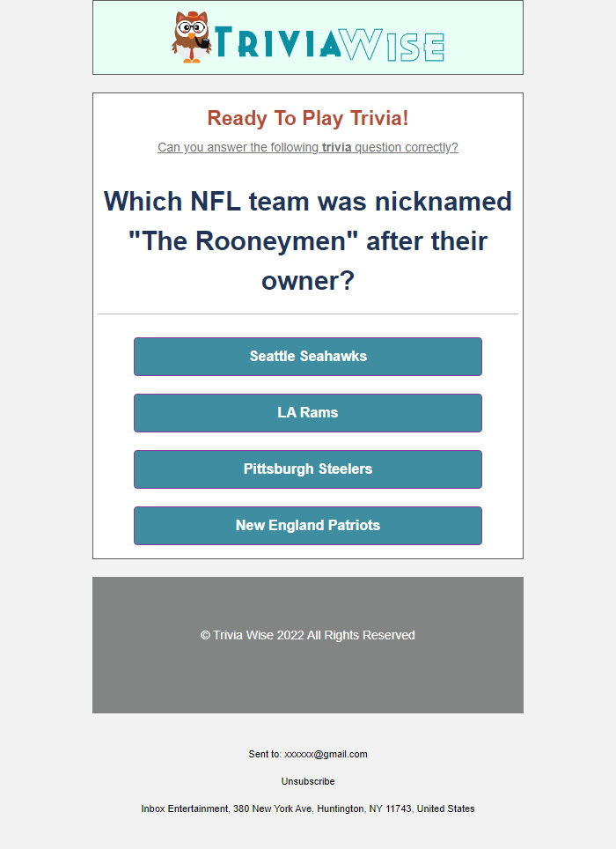Viewport: 616px width, 849px height.
Task: Click the Ready To Play Trivia heading
Action: [306, 118]
